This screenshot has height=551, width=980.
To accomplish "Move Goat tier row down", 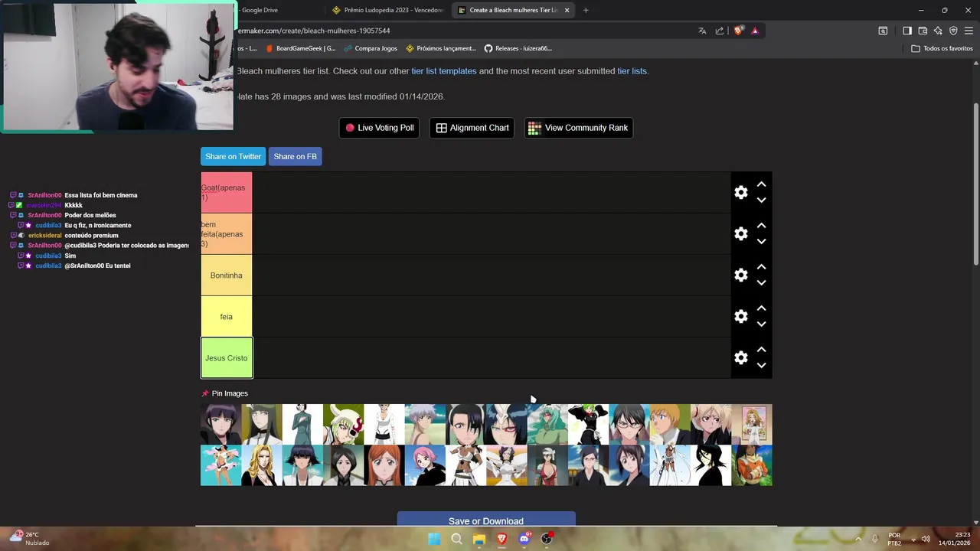I will coord(761,201).
